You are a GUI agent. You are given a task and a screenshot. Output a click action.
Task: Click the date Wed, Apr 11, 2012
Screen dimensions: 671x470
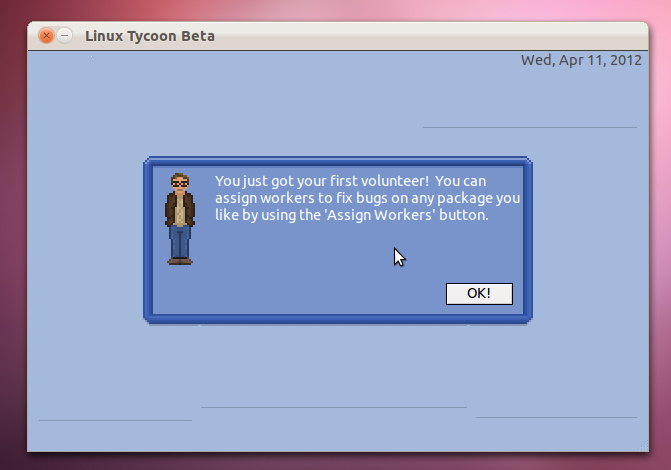(x=581, y=60)
